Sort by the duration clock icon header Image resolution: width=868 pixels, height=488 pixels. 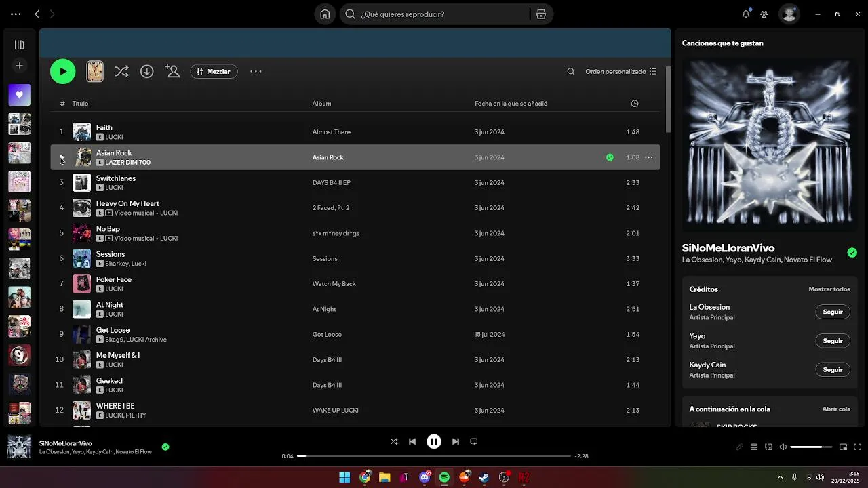(x=635, y=104)
